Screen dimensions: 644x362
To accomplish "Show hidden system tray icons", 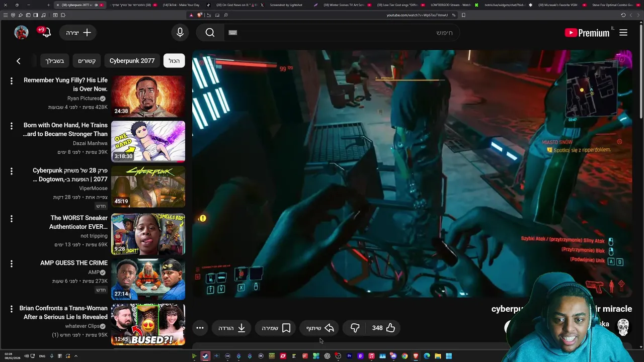I will [76, 356].
